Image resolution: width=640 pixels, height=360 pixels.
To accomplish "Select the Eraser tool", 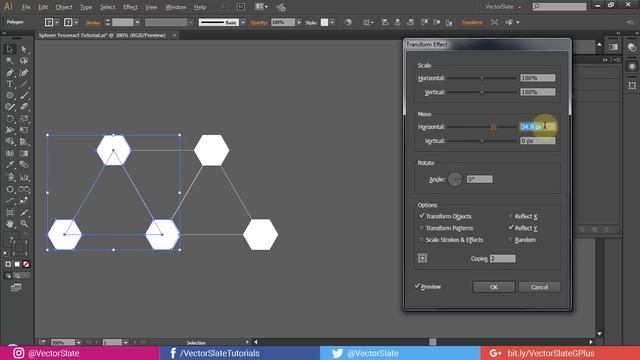I will pyautogui.click(x=24, y=107).
